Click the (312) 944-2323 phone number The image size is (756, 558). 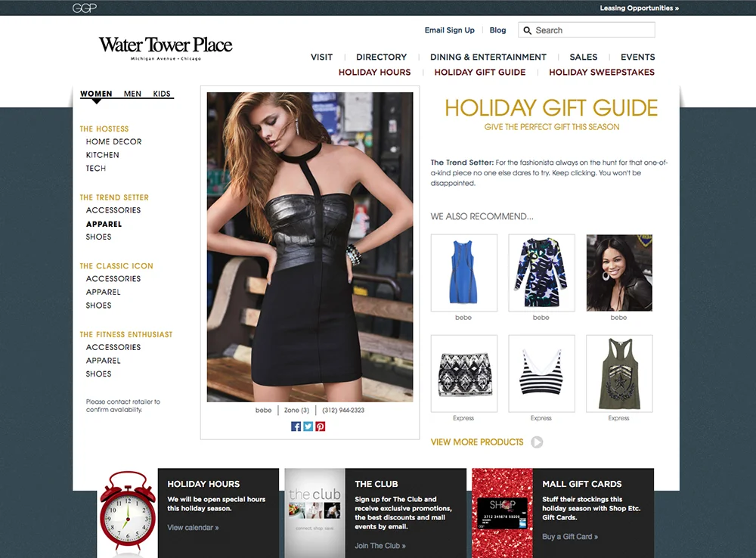[343, 411]
